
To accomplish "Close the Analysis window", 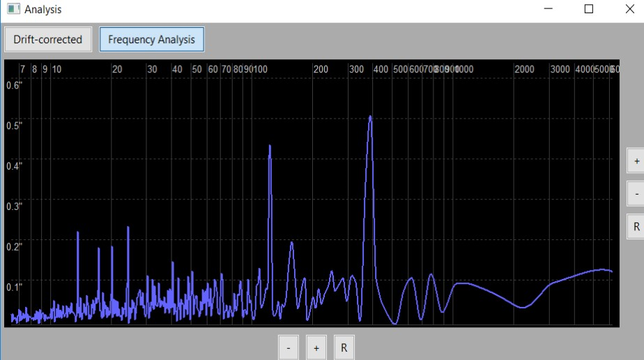I will (x=629, y=8).
